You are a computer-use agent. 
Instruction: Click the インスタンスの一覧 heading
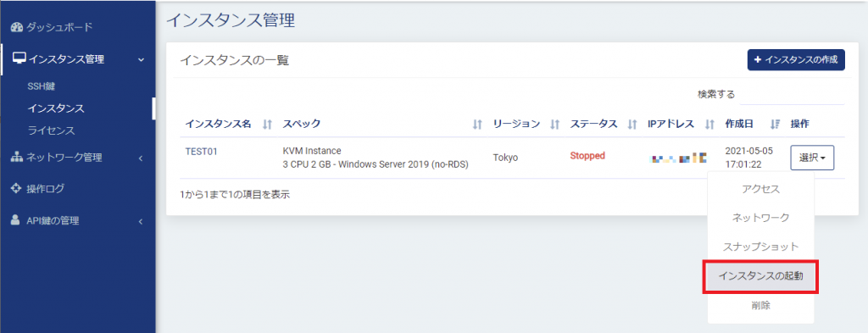(234, 60)
